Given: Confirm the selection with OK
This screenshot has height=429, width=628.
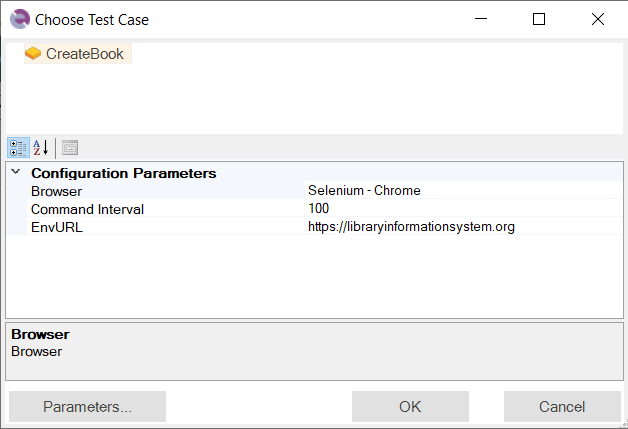Looking at the screenshot, I should [410, 406].
